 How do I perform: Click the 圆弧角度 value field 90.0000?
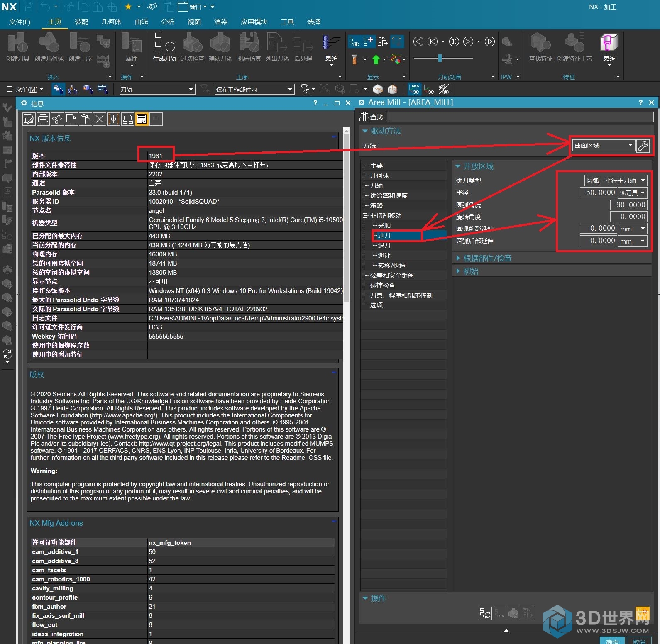click(628, 205)
